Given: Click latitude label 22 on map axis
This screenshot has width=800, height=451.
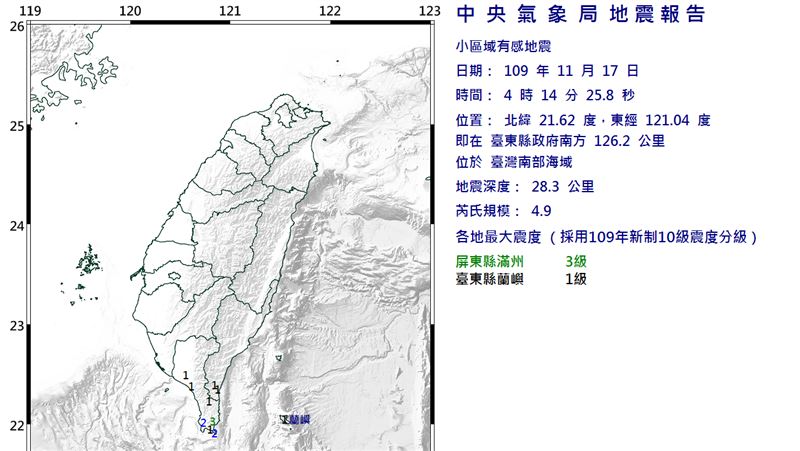Looking at the screenshot, I should point(17,425).
